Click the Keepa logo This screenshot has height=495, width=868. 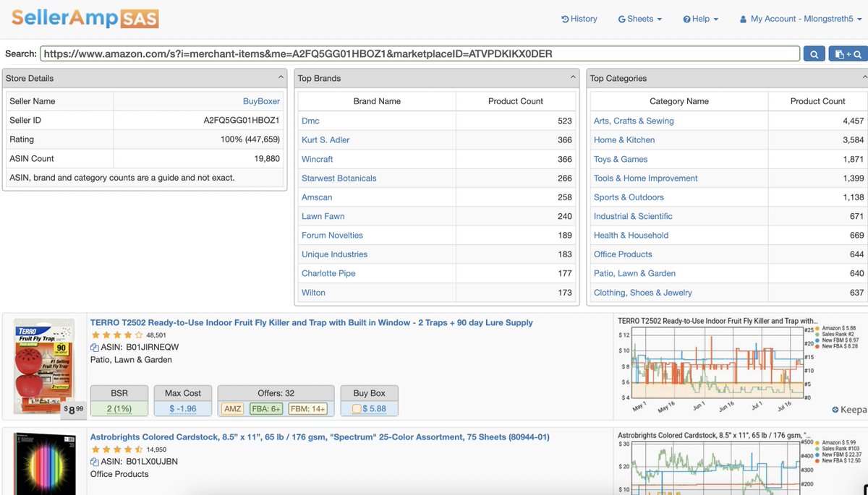(x=848, y=410)
